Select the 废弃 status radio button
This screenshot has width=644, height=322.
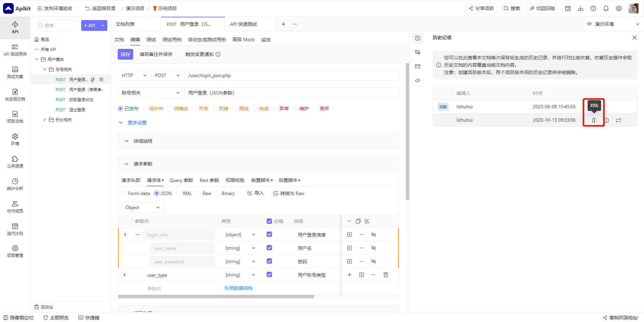coord(316,109)
